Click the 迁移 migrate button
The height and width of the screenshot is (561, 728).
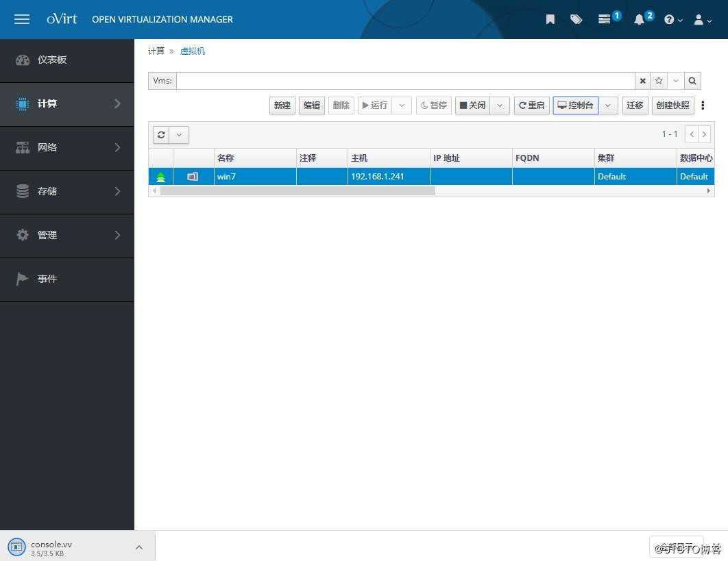(x=635, y=105)
